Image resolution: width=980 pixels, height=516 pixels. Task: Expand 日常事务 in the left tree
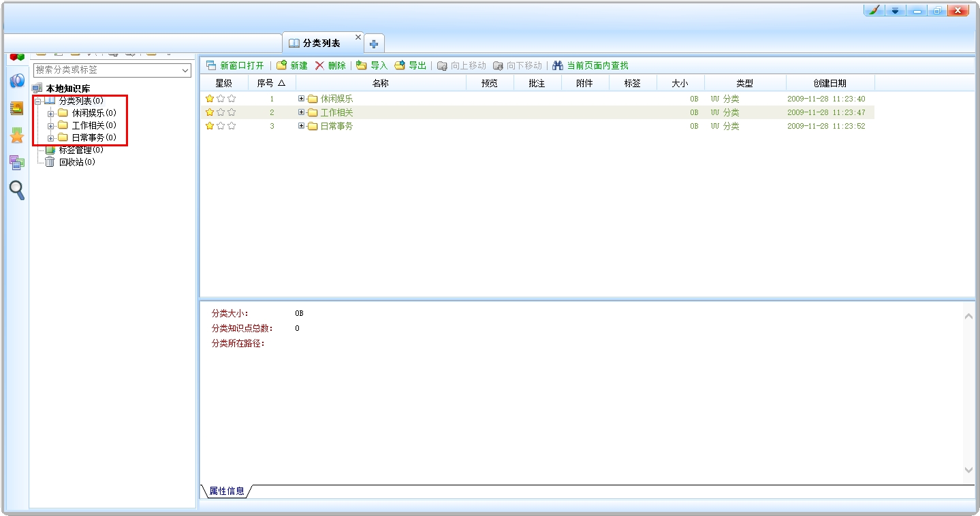pyautogui.click(x=51, y=138)
